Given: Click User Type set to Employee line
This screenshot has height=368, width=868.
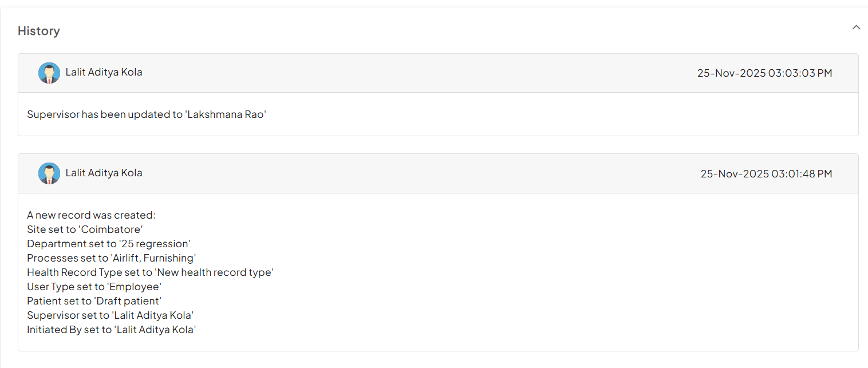Looking at the screenshot, I should pos(94,287).
